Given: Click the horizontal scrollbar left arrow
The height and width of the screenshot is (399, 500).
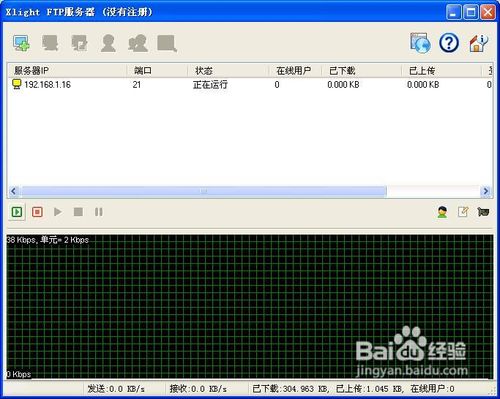Looking at the screenshot, I should (13, 191).
